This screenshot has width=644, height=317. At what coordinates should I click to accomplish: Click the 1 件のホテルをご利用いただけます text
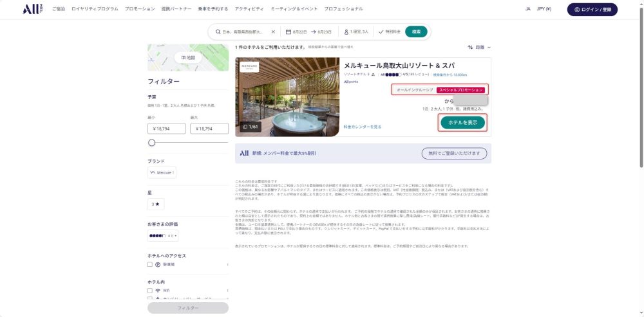tap(270, 47)
